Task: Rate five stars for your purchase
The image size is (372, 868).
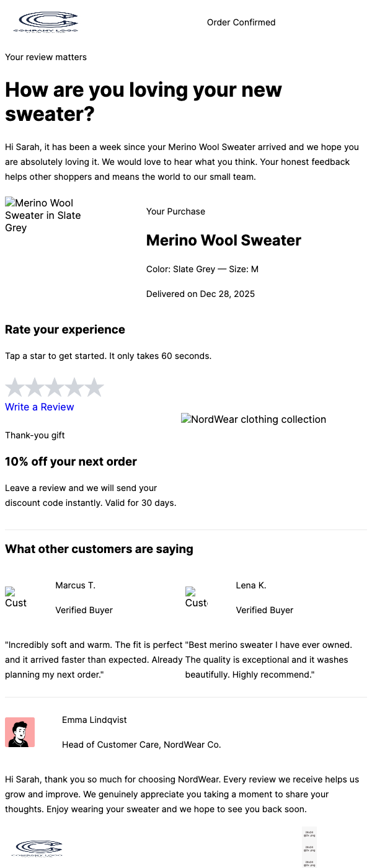Action: pos(94,387)
